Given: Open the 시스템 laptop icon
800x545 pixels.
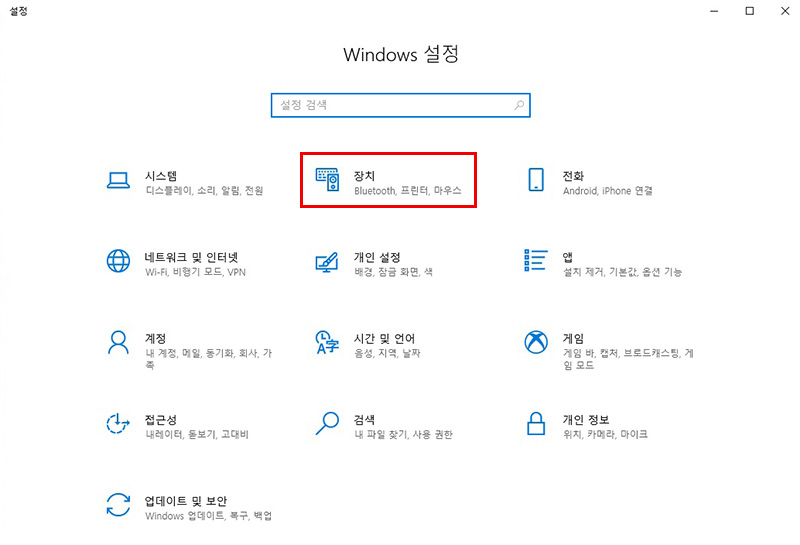Looking at the screenshot, I should pyautogui.click(x=118, y=180).
